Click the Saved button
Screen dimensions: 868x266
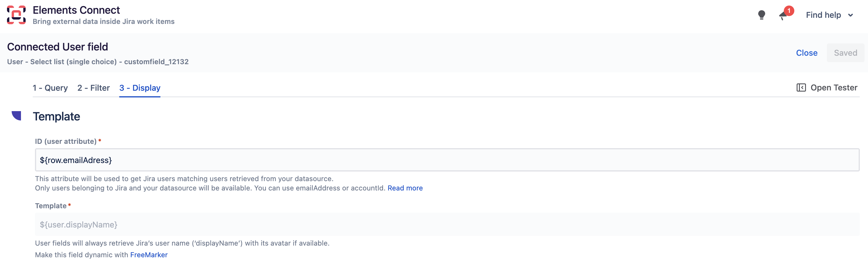point(845,53)
